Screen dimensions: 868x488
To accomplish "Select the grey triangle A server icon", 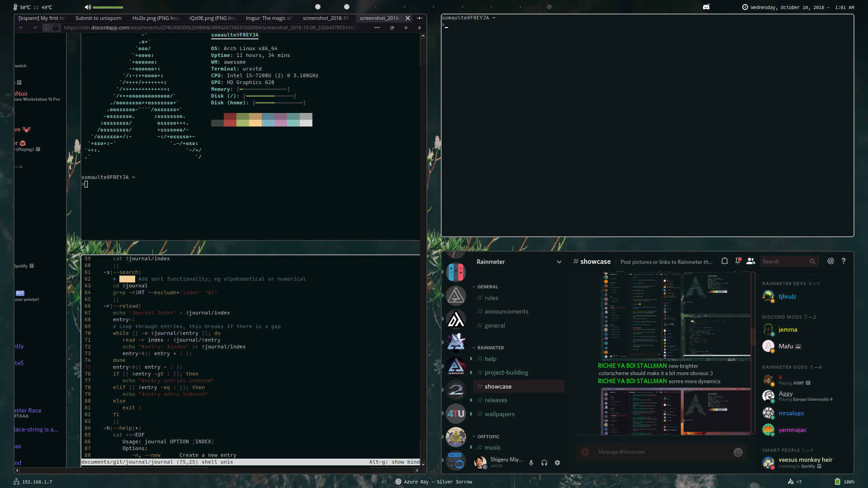I will [x=456, y=296].
